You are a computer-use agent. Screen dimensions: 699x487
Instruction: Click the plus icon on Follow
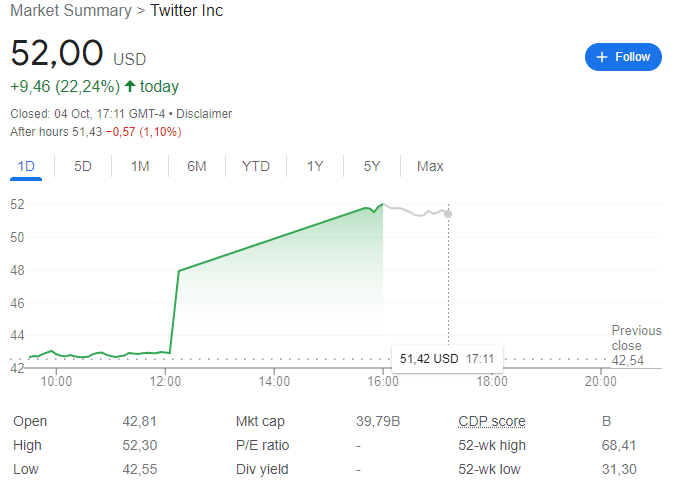pyautogui.click(x=602, y=57)
